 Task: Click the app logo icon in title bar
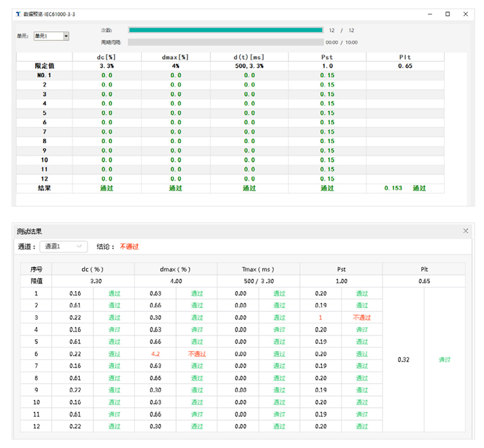[18, 14]
